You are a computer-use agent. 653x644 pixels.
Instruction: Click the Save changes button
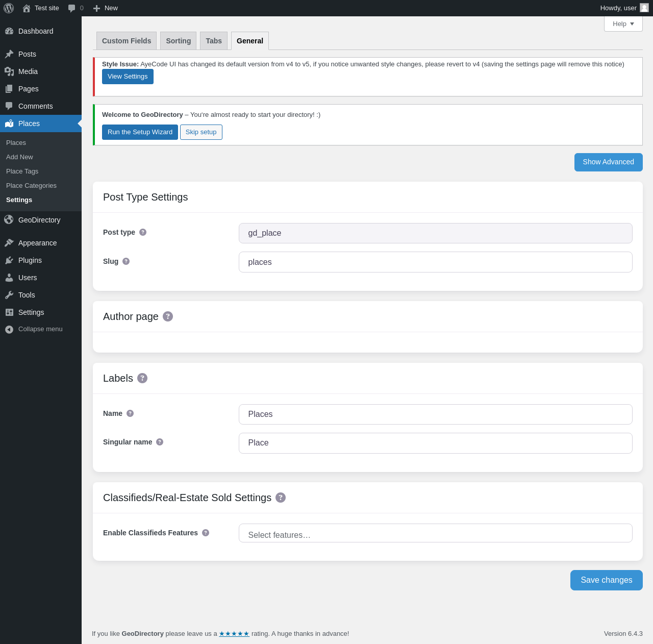607,580
